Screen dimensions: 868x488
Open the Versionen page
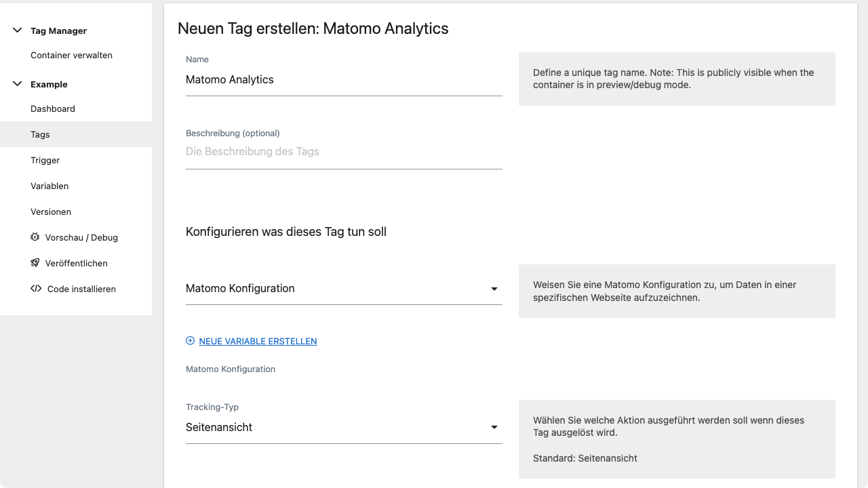click(x=51, y=211)
